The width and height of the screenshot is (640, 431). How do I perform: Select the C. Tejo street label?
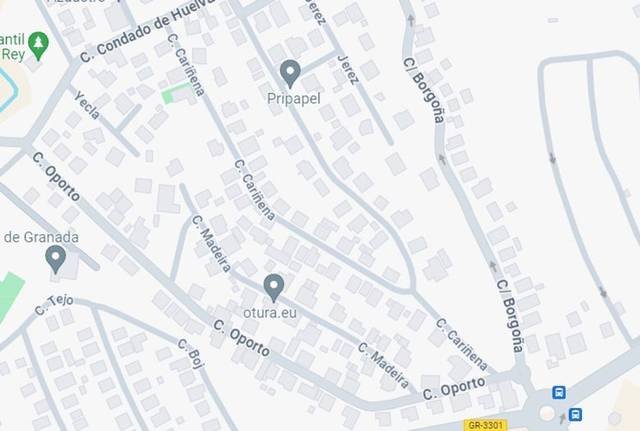point(54,305)
